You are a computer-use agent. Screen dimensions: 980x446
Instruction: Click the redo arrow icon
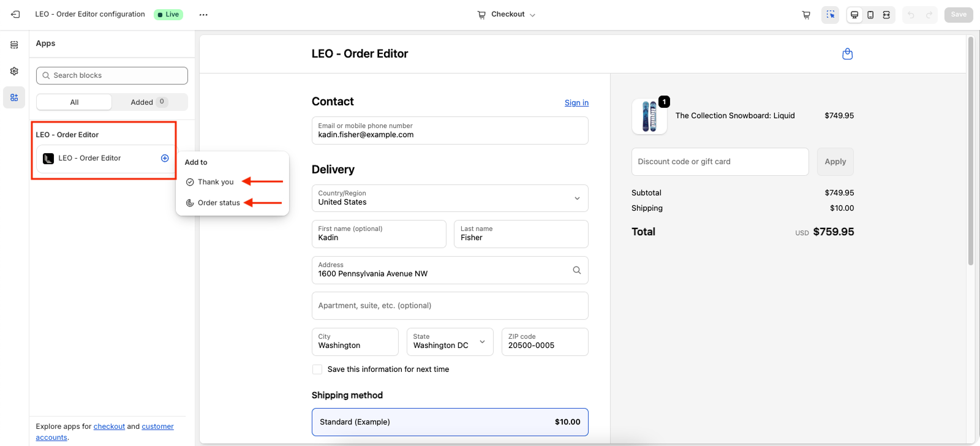point(929,15)
